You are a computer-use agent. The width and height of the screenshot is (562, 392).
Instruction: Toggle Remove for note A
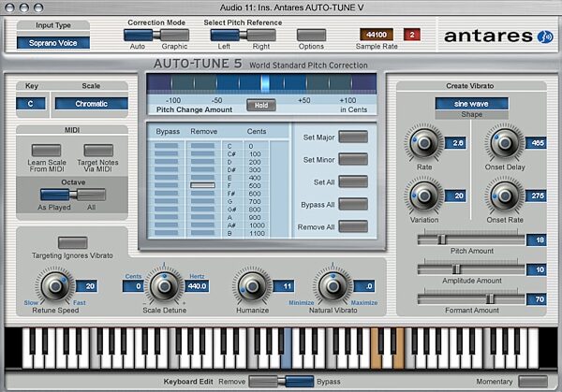pyautogui.click(x=202, y=217)
